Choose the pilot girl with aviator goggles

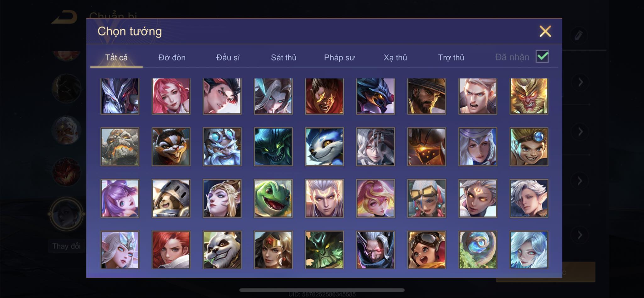tap(427, 250)
